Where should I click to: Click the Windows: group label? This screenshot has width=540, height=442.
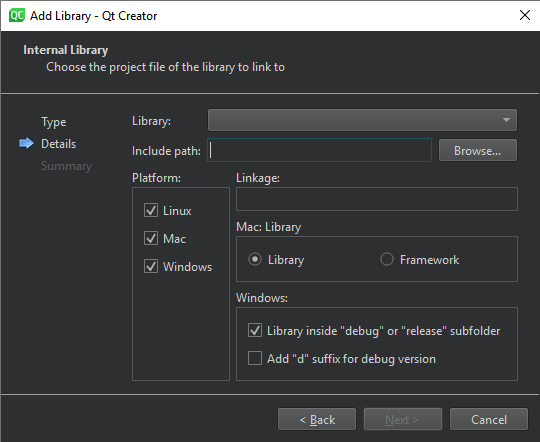coord(262,298)
